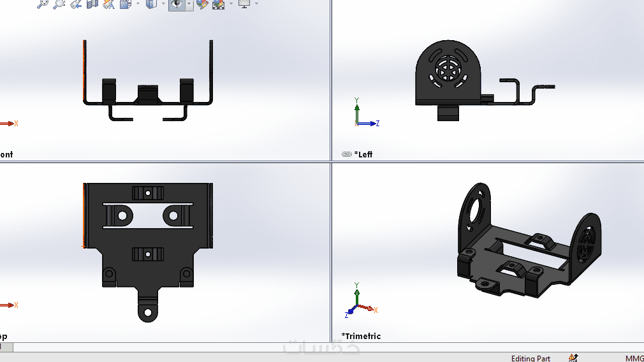Viewport: 644px width, 362px height.
Task: Open the Dynamic Annotation Views icon
Action: coord(109,4)
